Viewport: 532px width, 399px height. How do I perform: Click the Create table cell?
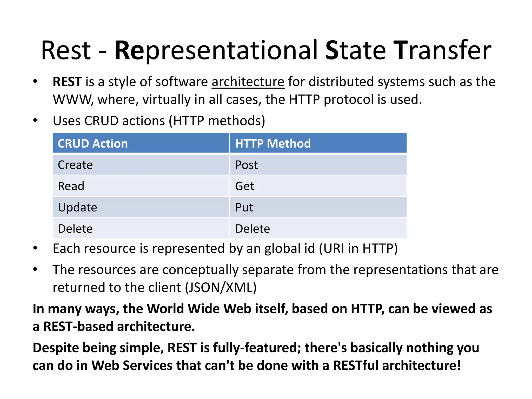coord(75,165)
